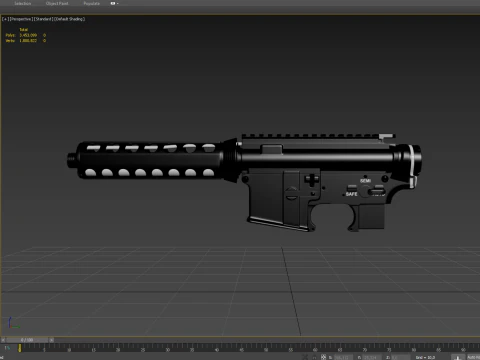This screenshot has width=480, height=360.
Task: Click the Y coordinate input field
Action: coord(372,357)
